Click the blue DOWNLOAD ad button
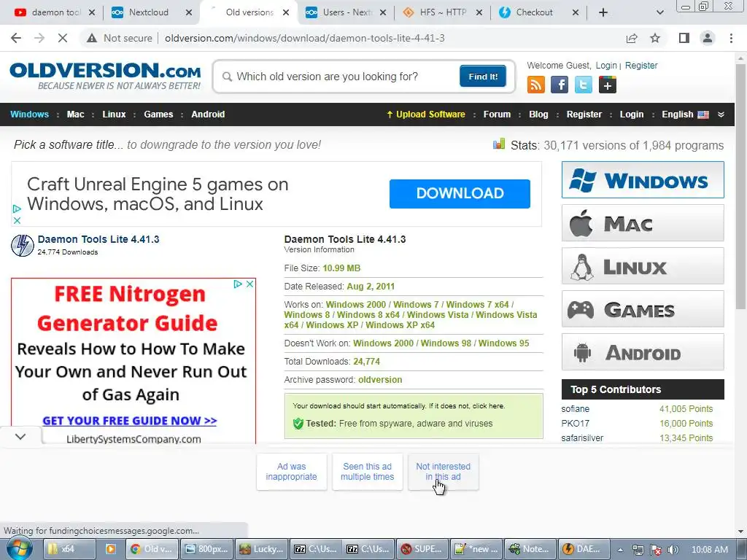The width and height of the screenshot is (747, 560). point(460,193)
